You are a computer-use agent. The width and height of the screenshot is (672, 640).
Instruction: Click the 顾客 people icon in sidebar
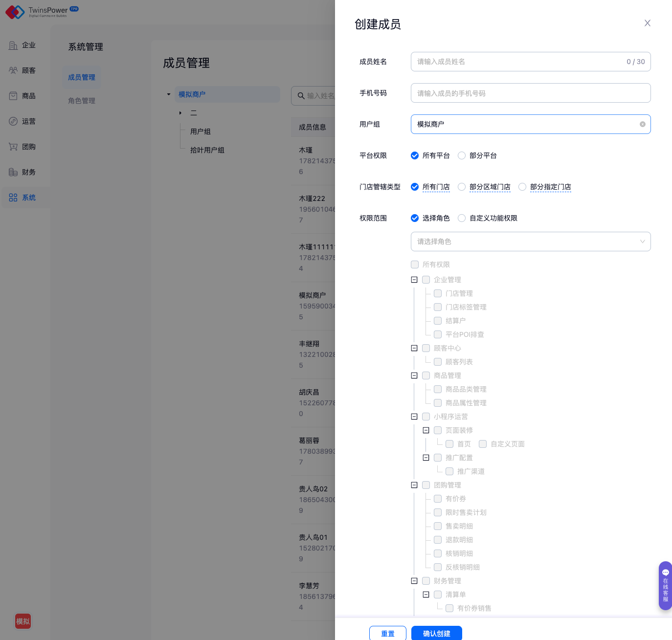point(13,70)
